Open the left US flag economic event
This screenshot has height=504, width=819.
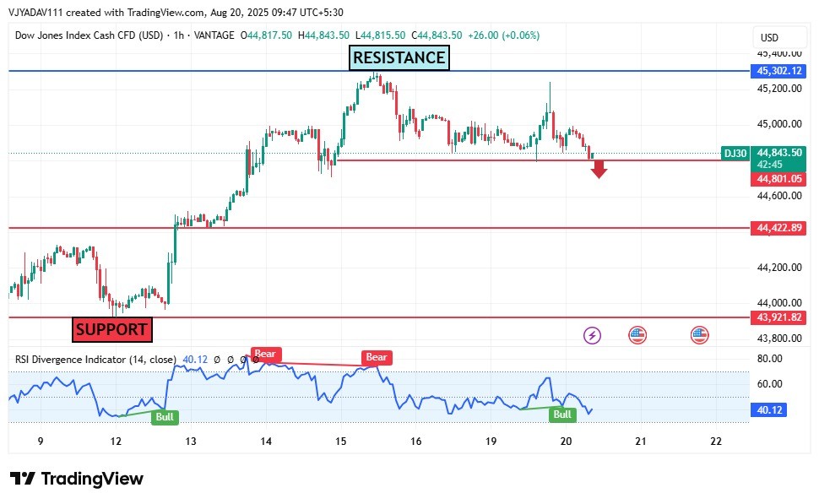(x=637, y=335)
